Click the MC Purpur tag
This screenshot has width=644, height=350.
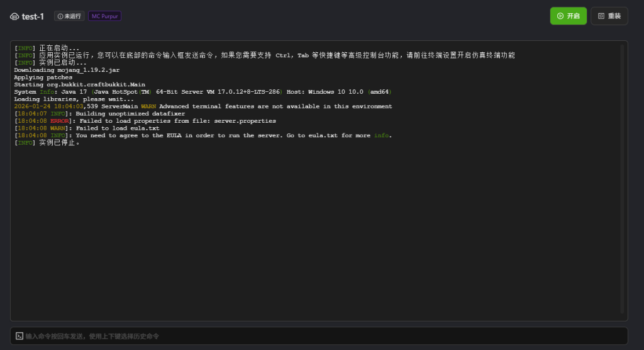pos(104,16)
